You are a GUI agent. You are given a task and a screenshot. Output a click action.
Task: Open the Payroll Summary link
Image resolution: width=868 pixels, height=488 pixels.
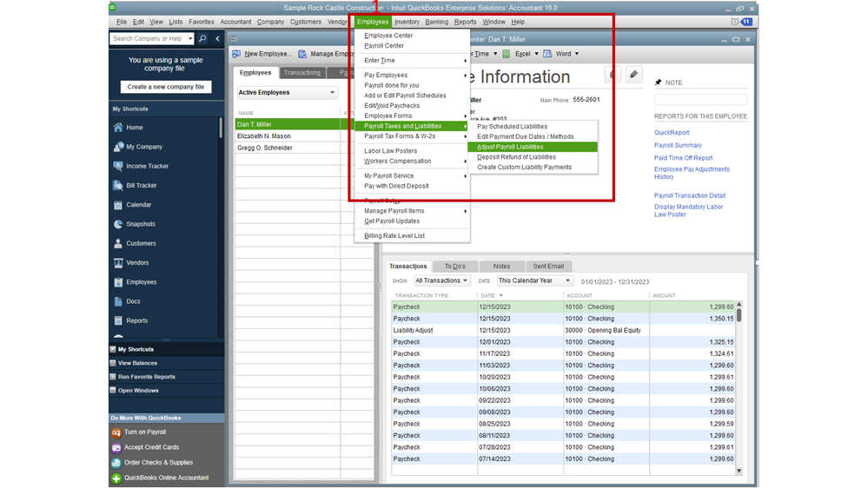[x=678, y=145]
